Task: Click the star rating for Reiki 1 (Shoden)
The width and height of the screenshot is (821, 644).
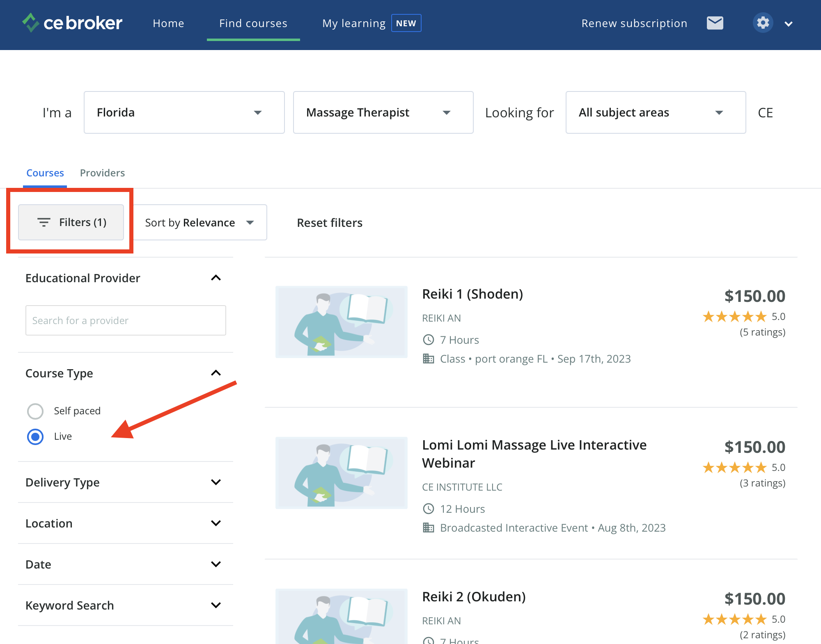Action: click(x=734, y=317)
